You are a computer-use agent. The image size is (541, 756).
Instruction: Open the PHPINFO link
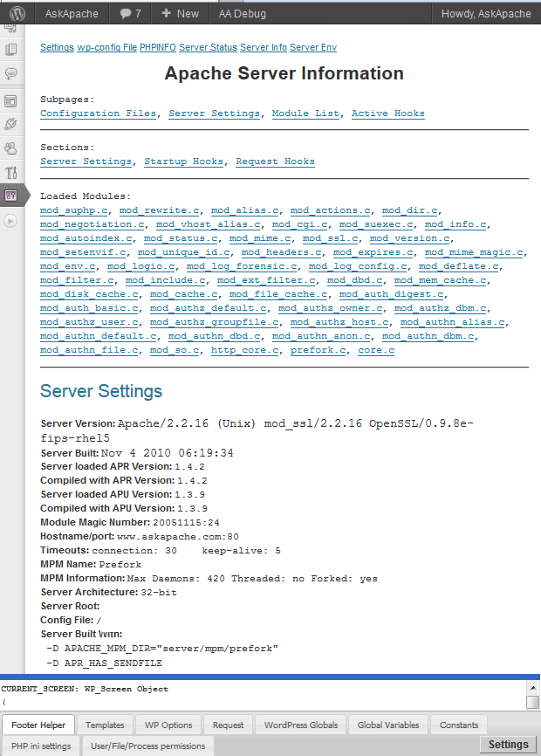coord(157,47)
